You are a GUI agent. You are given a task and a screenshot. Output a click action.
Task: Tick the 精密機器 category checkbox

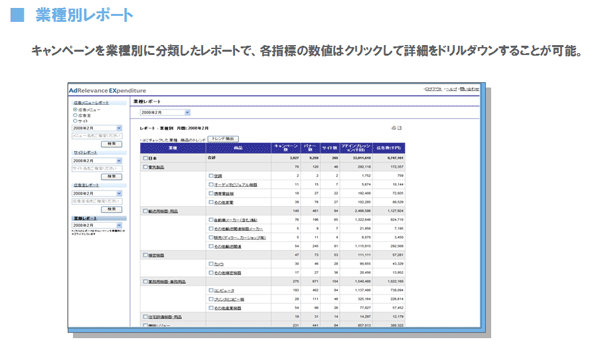pos(145,255)
